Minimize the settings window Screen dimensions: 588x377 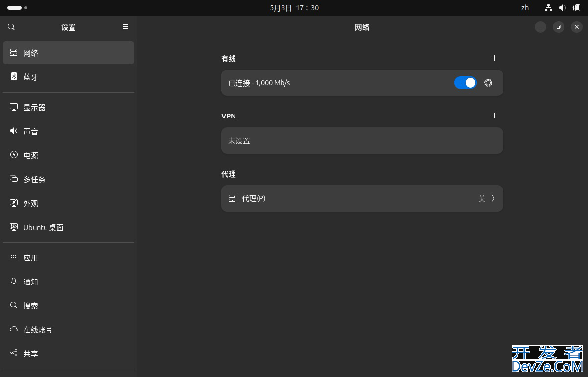(541, 27)
